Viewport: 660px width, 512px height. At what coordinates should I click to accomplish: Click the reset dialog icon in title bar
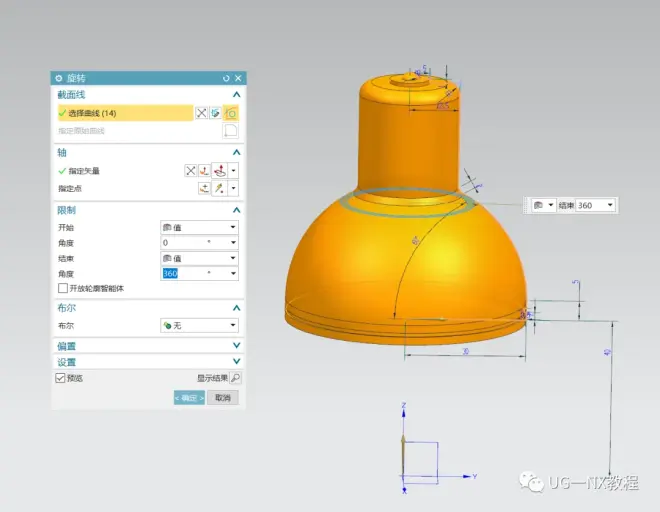[227, 78]
